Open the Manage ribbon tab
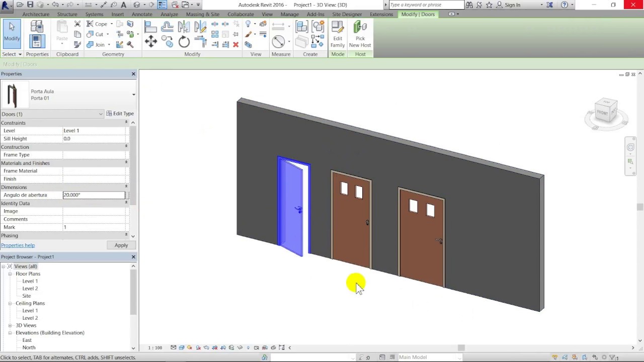Image resolution: width=644 pixels, height=362 pixels. [x=289, y=14]
